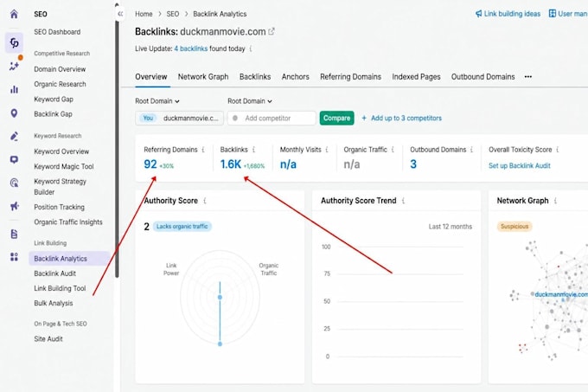Open second Root Domain dropdown for competitor
The width and height of the screenshot is (588, 392).
click(249, 101)
